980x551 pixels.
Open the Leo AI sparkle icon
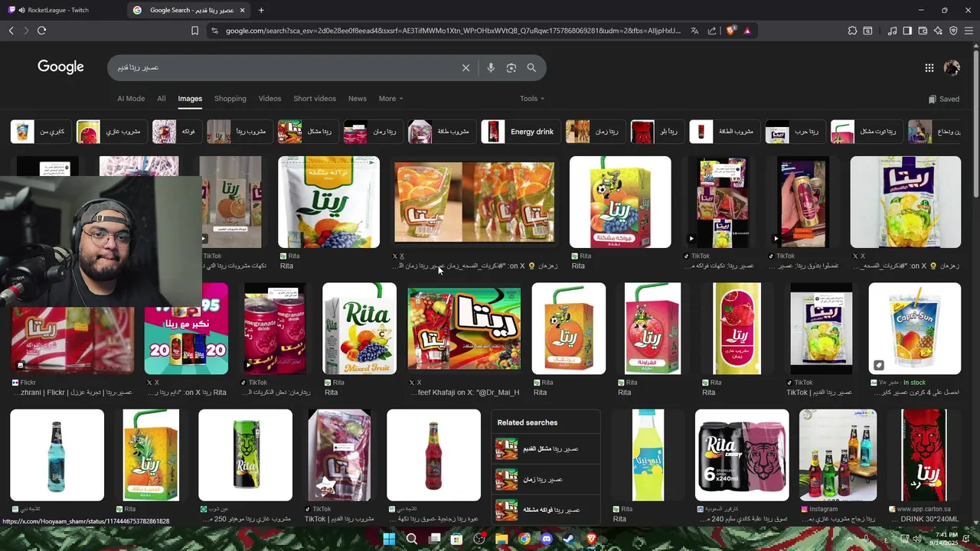(x=938, y=31)
